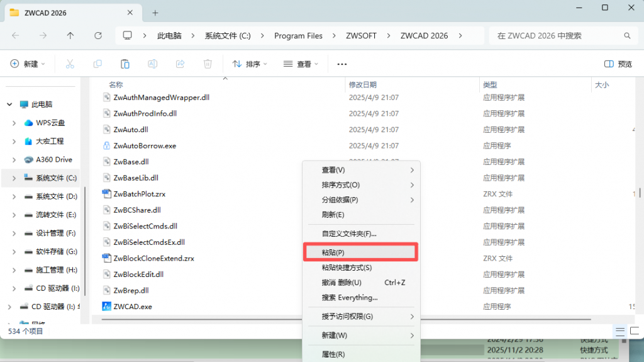This screenshot has height=362, width=644.
Task: Expand the 系统文件 (D:) tree node
Action: [14, 196]
